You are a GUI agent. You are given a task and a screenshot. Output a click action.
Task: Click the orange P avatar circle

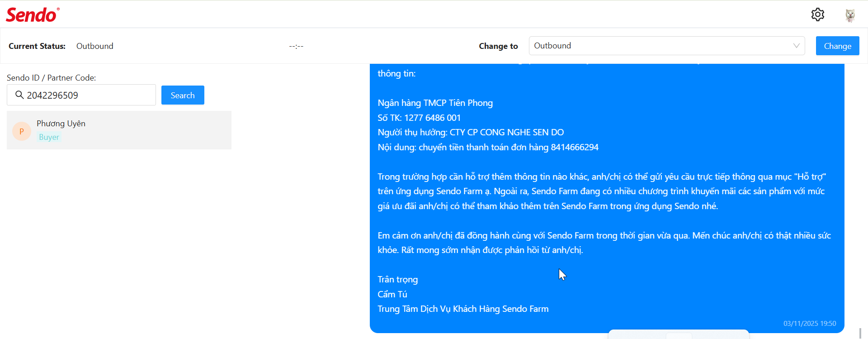[x=22, y=131]
